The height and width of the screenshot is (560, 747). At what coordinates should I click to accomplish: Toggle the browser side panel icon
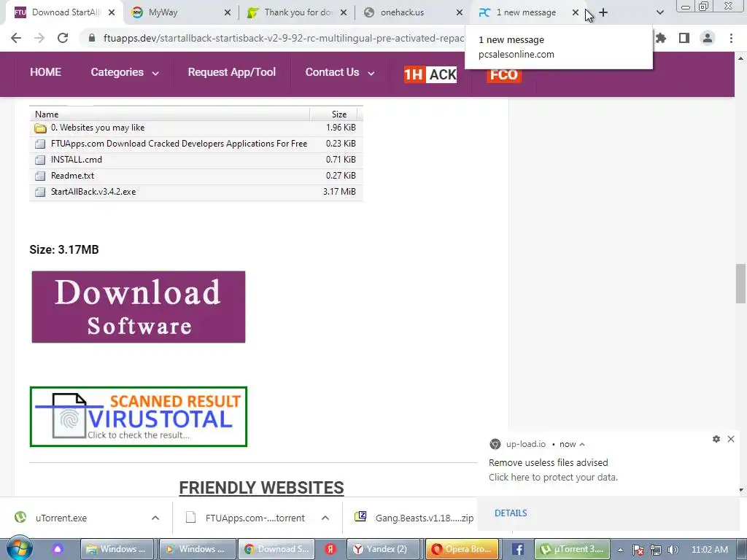point(684,38)
